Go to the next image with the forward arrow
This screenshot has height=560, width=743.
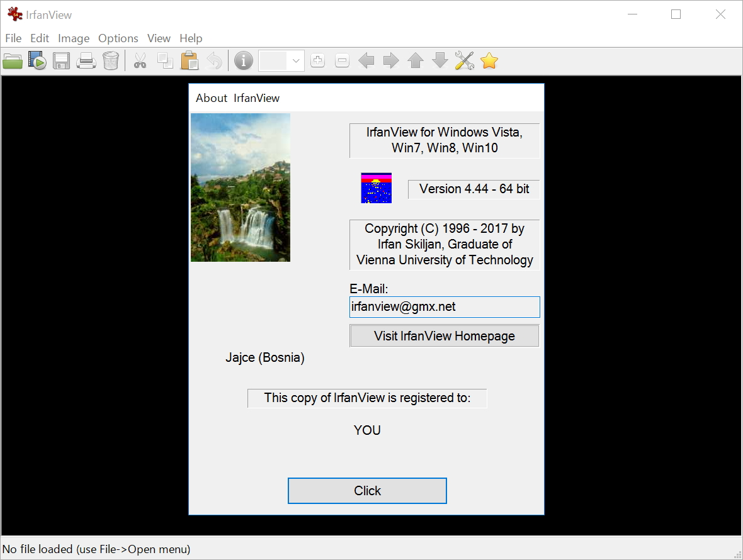pyautogui.click(x=390, y=60)
